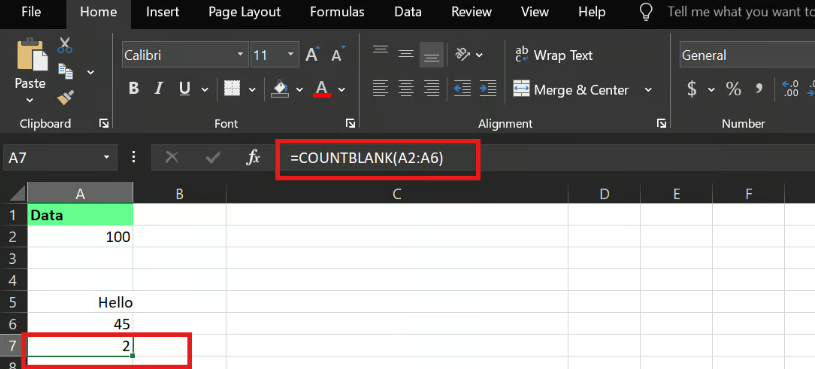Open borders dropdown arrow

click(x=252, y=89)
